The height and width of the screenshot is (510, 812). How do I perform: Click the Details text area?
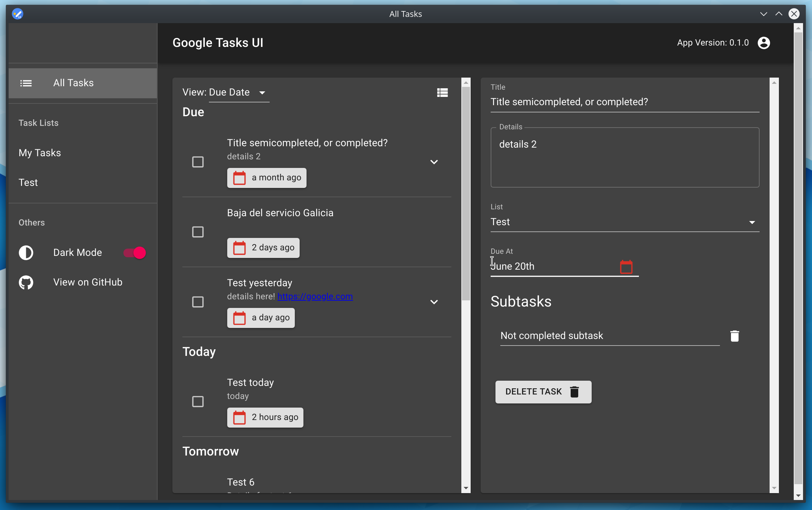click(625, 157)
